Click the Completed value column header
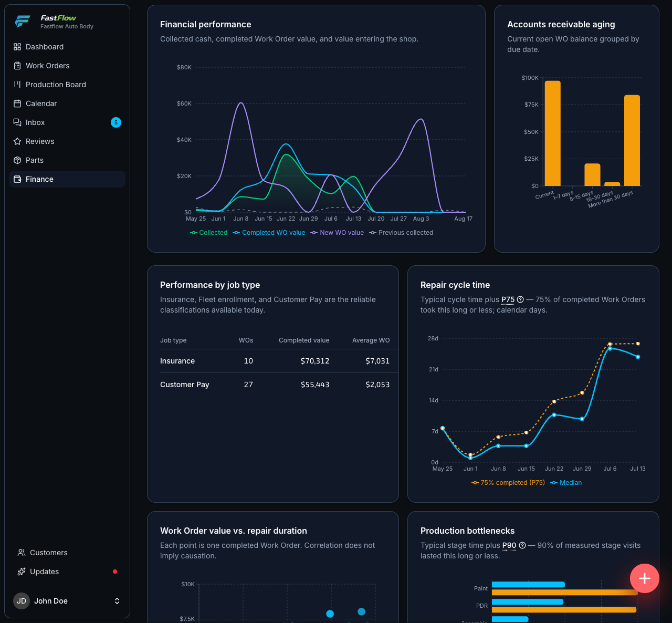 [304, 340]
